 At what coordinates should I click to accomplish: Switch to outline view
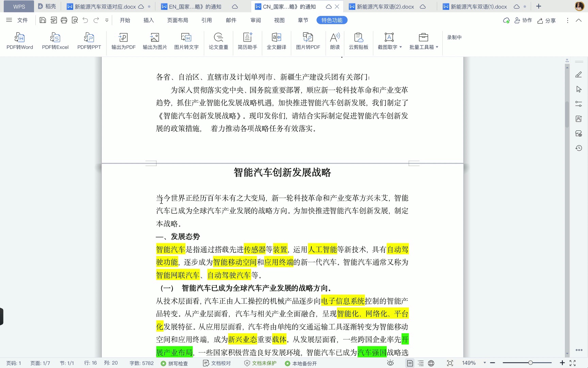tap(421, 363)
